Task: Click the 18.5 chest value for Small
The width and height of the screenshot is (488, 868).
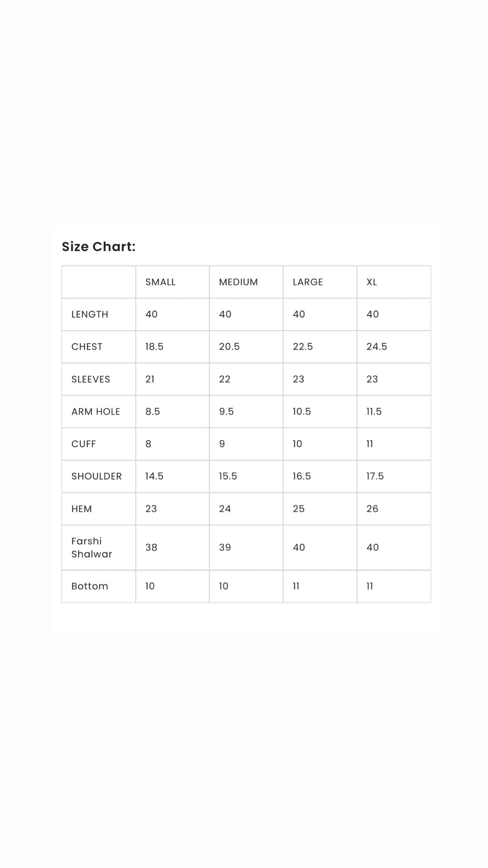Action: pyautogui.click(x=154, y=347)
